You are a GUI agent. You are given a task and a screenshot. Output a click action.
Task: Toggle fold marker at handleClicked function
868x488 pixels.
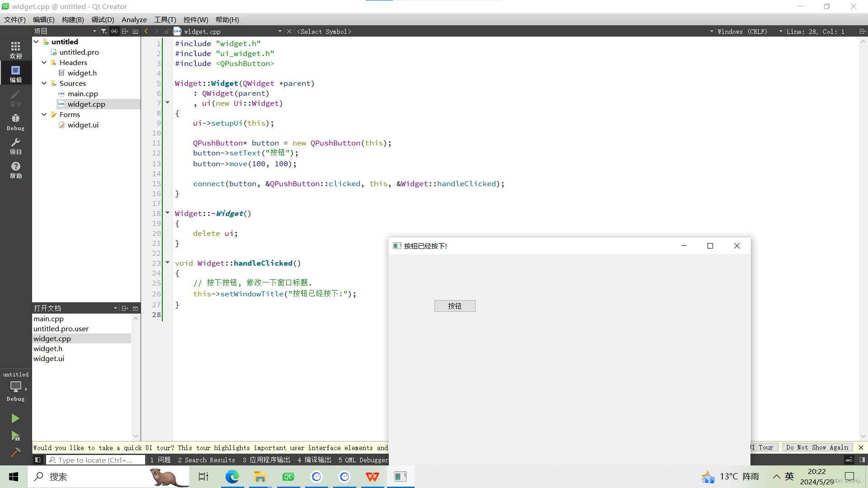click(167, 263)
